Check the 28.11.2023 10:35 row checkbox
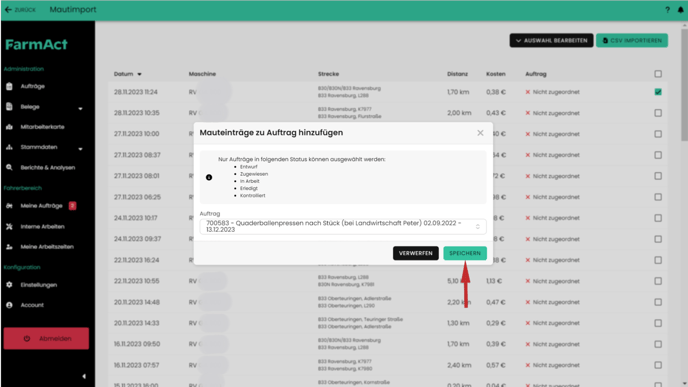 658,113
